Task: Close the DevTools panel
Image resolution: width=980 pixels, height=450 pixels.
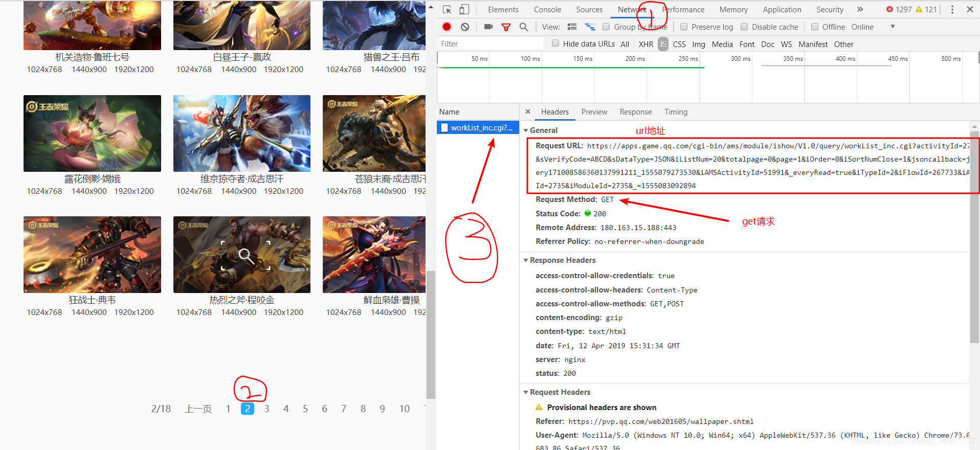Action: pos(970,9)
